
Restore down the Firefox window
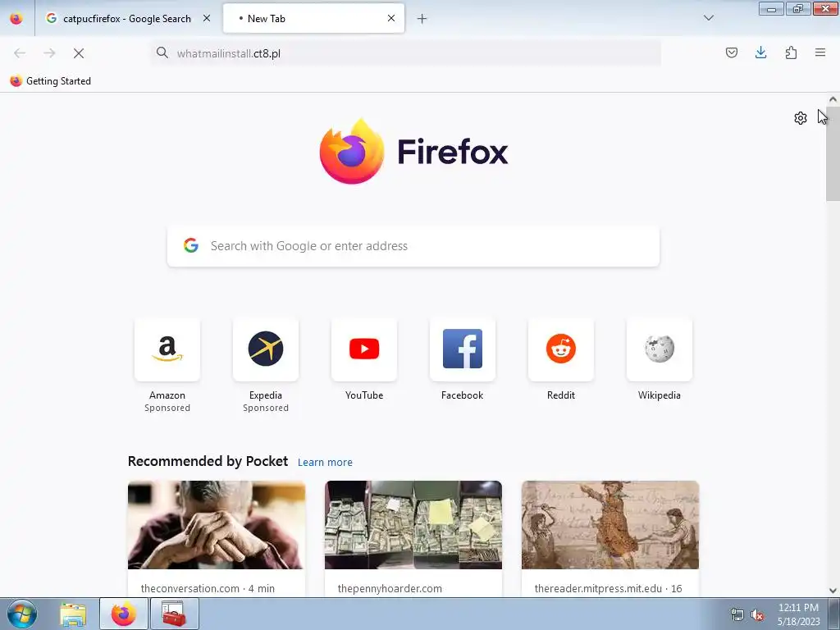[x=798, y=8]
